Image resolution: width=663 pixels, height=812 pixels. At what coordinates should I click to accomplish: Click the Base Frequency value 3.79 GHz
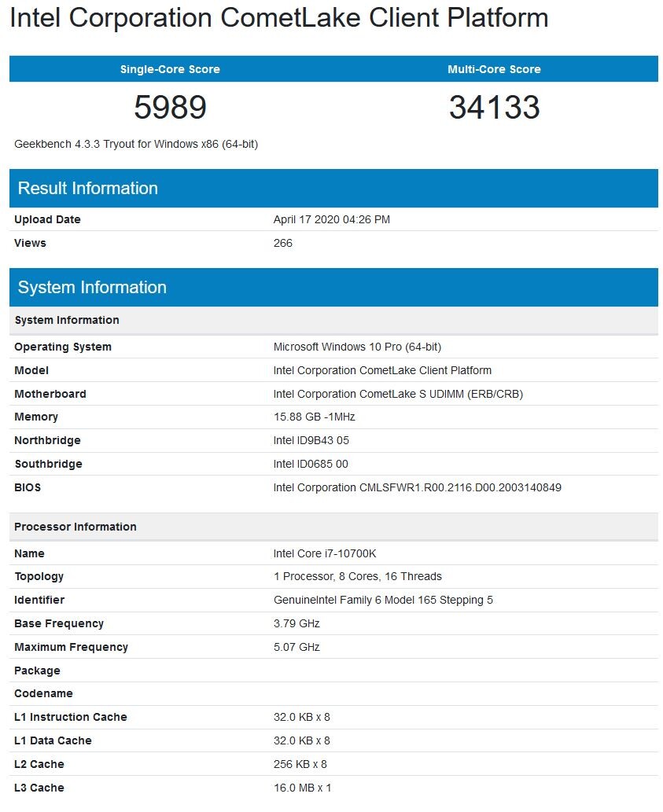click(x=297, y=623)
